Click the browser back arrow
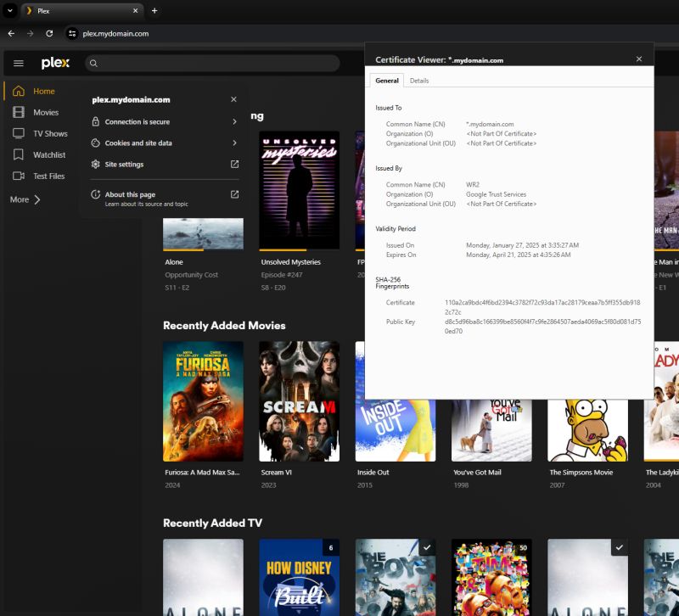679x616 pixels. tap(10, 33)
